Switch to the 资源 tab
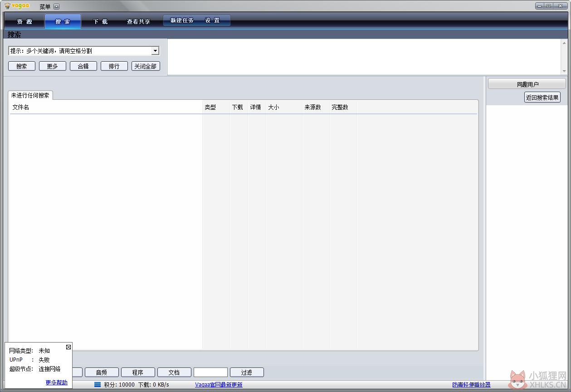This screenshot has height=392, width=571. click(24, 21)
